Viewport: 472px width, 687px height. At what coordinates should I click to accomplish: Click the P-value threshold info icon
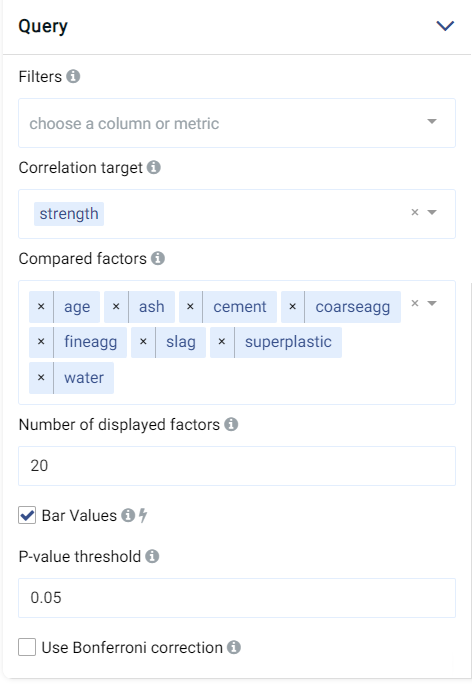point(152,556)
